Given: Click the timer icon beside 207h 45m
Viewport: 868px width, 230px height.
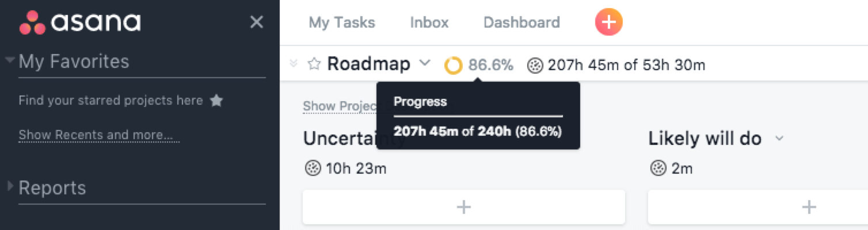Looking at the screenshot, I should tap(535, 65).
